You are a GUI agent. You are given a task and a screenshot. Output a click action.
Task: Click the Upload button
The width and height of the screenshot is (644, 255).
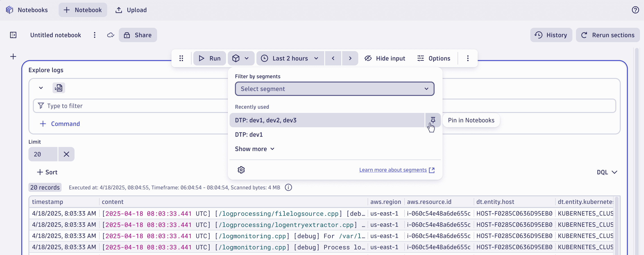tap(131, 10)
